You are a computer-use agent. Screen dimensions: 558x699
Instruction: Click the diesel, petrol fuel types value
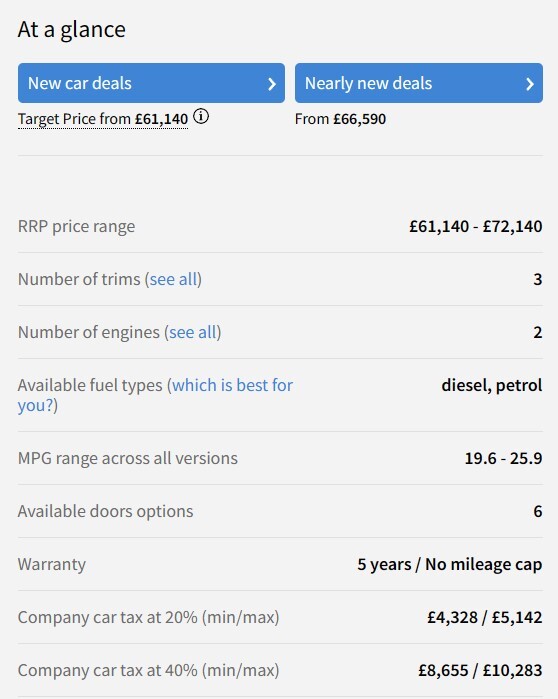[492, 385]
